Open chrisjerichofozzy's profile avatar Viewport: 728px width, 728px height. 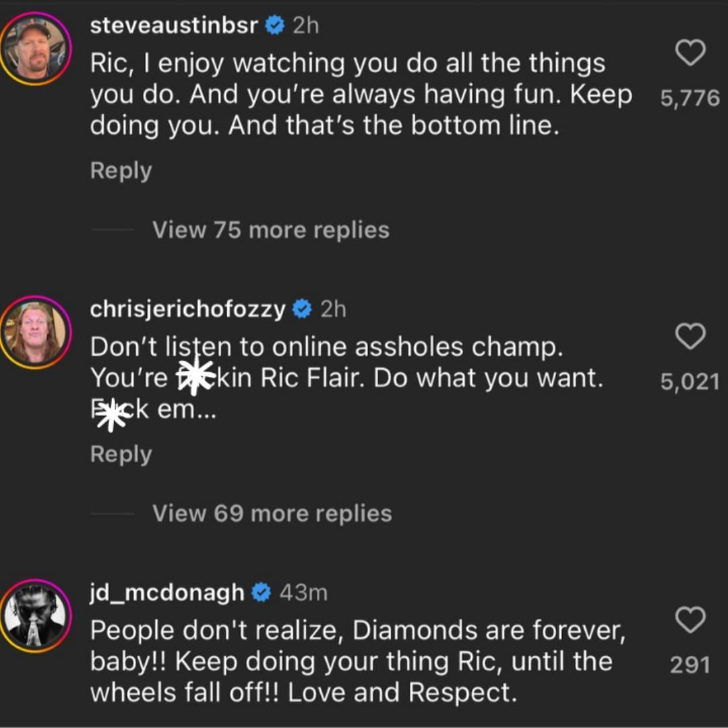click(x=35, y=332)
